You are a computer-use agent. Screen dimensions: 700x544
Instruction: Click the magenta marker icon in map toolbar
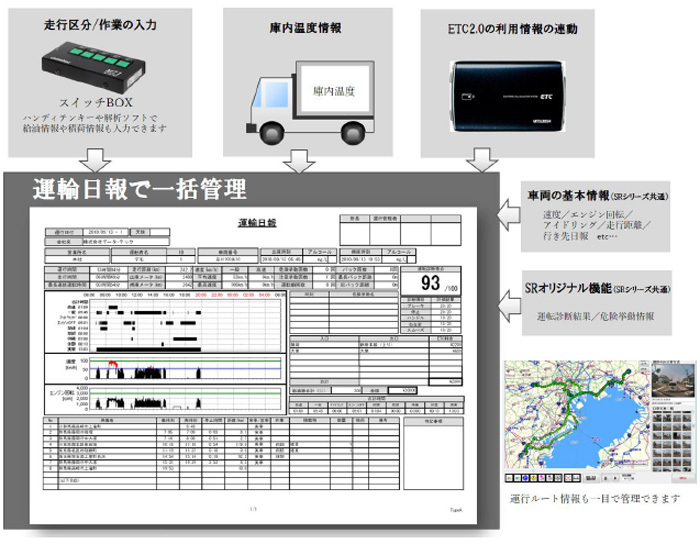point(542,478)
